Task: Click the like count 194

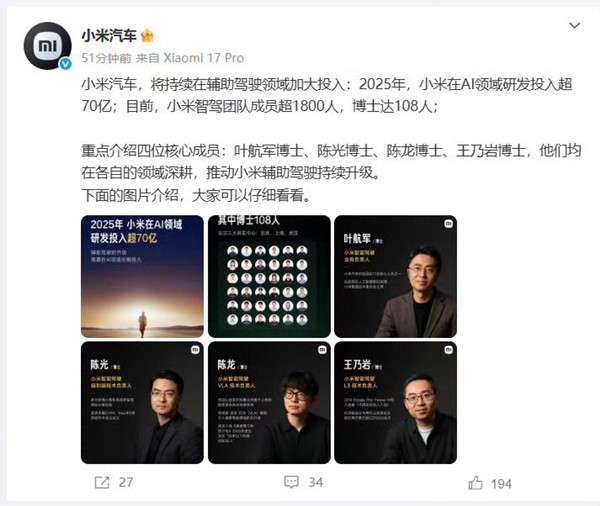Action: [x=501, y=484]
